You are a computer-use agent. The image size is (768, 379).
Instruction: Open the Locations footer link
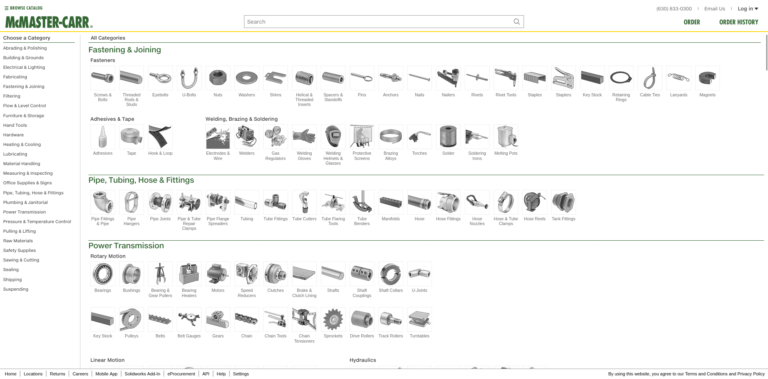click(x=33, y=374)
